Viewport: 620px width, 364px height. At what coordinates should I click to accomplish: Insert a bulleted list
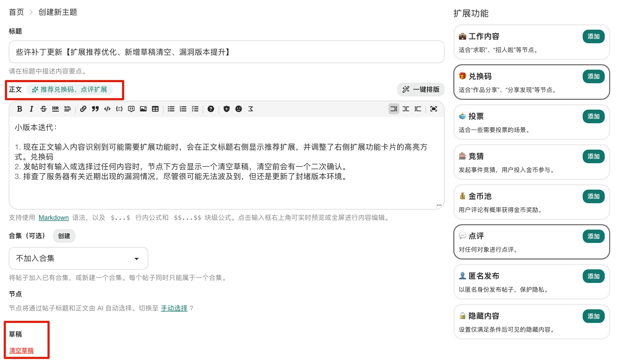[x=171, y=109]
